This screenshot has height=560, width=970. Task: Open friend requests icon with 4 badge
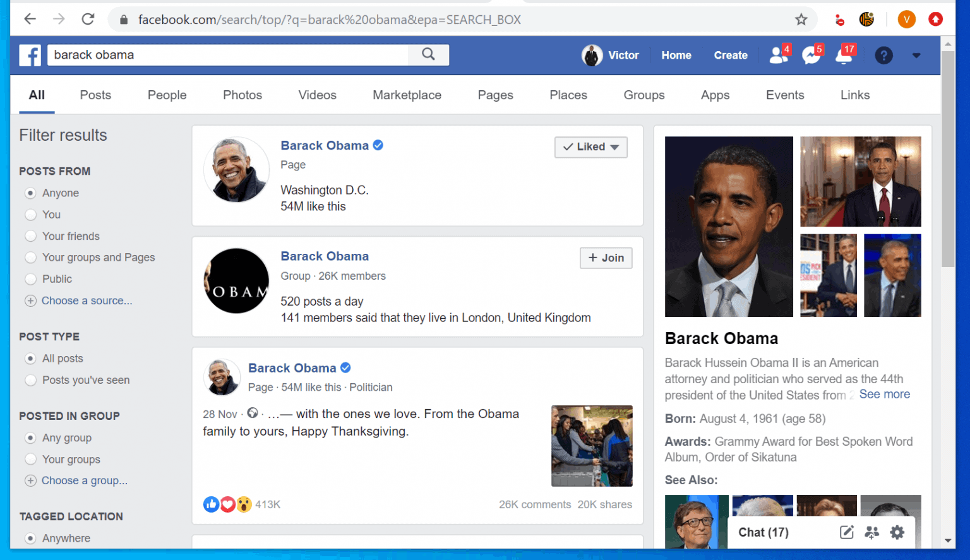click(779, 55)
